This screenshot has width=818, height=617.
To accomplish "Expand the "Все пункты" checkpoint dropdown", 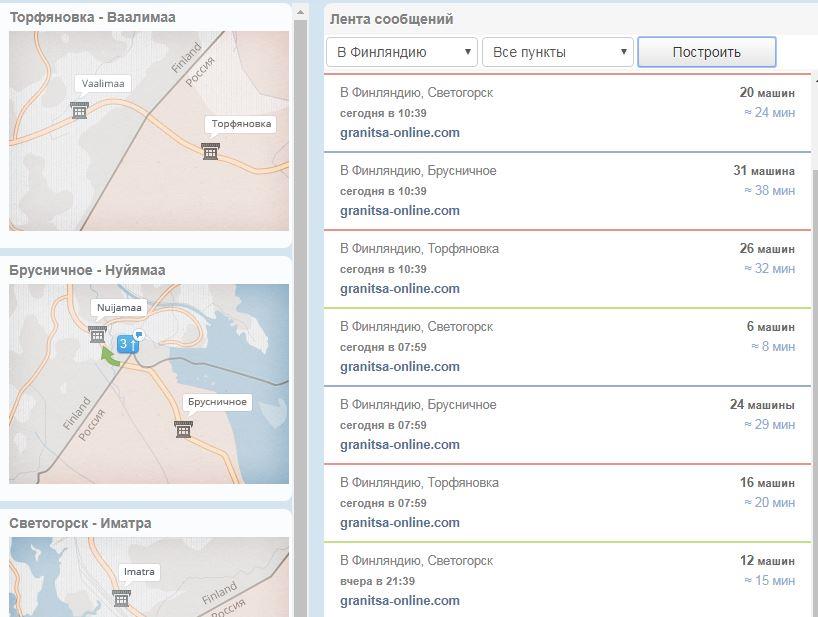I will pyautogui.click(x=557, y=52).
